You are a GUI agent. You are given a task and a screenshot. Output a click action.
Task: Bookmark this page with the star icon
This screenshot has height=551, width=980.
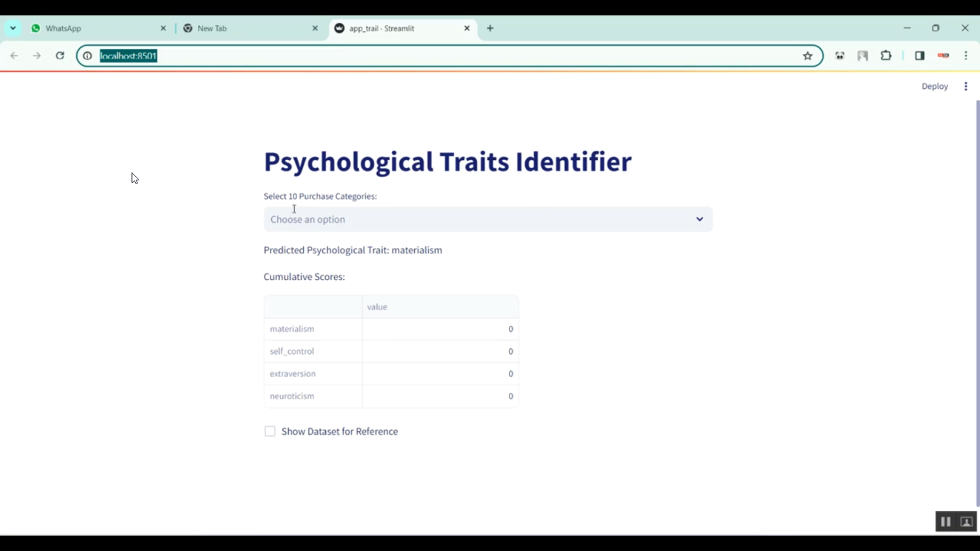pos(808,56)
